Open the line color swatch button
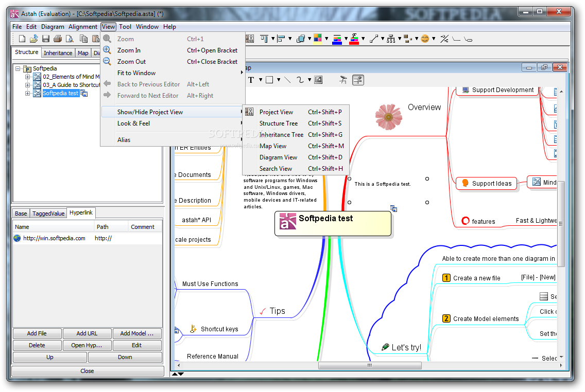 pos(337,39)
